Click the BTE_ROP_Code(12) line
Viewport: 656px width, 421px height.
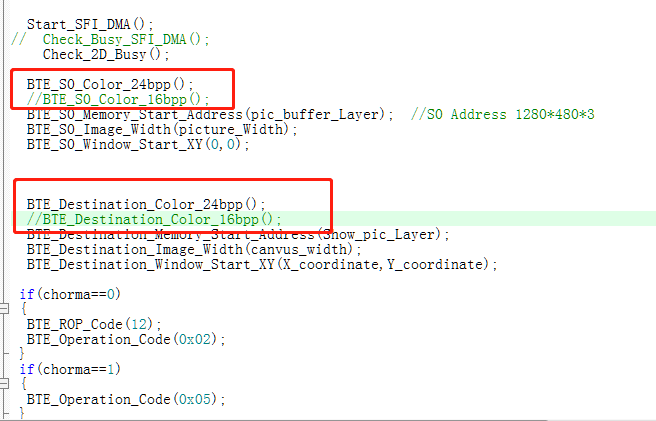click(94, 324)
